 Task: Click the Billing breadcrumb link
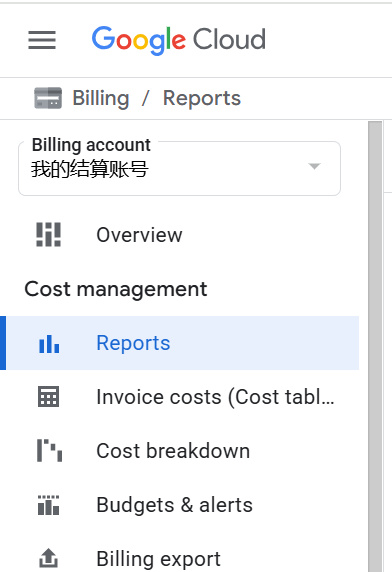(x=101, y=98)
